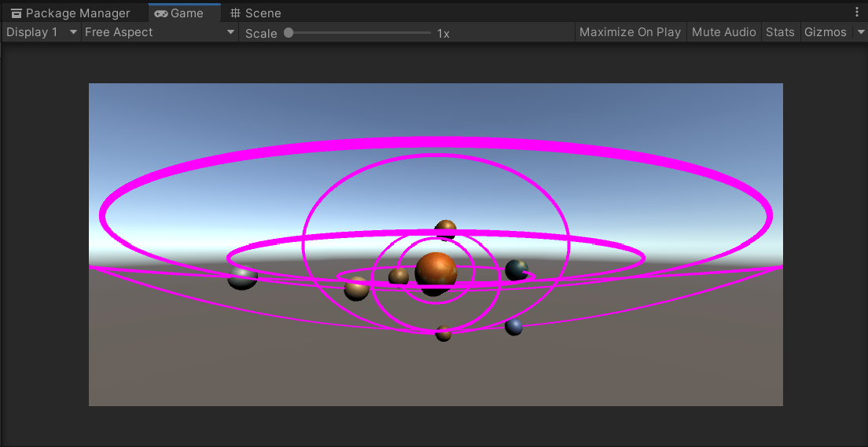Select the small planet below the sun
868x447 pixels.
(x=443, y=333)
